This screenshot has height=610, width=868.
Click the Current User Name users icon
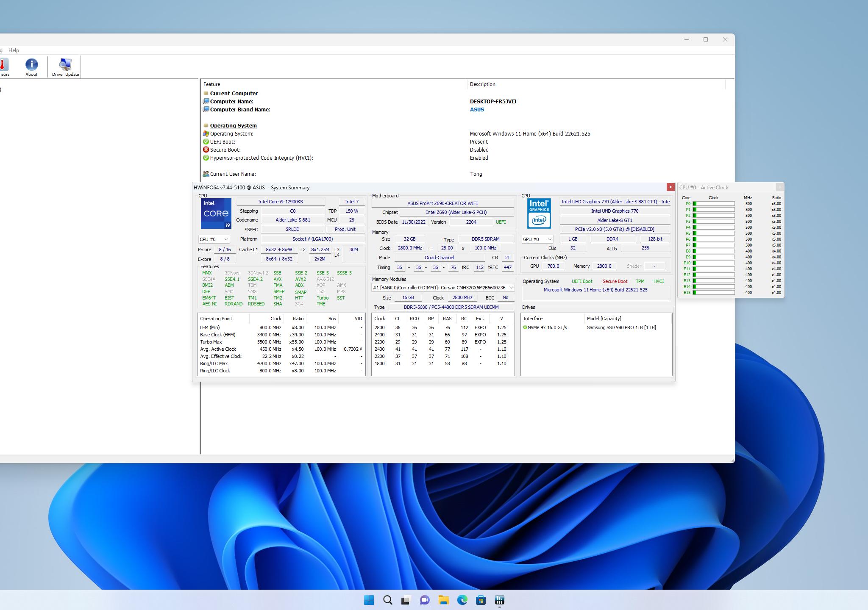coord(206,174)
